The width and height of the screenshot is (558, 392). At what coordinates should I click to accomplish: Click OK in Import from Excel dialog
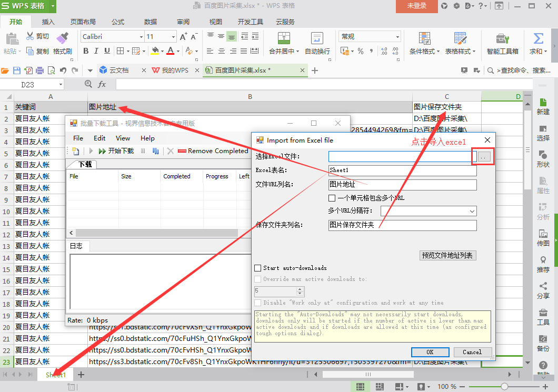430,352
